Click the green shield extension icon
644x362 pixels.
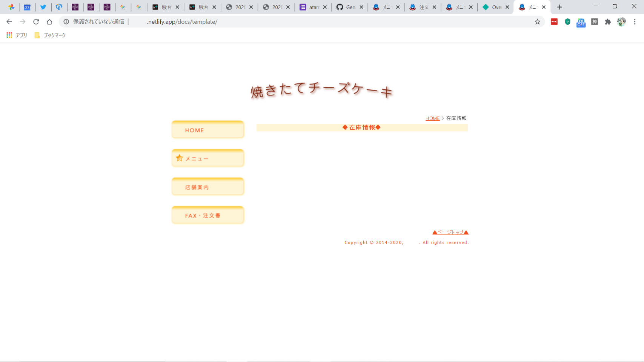pyautogui.click(x=567, y=22)
